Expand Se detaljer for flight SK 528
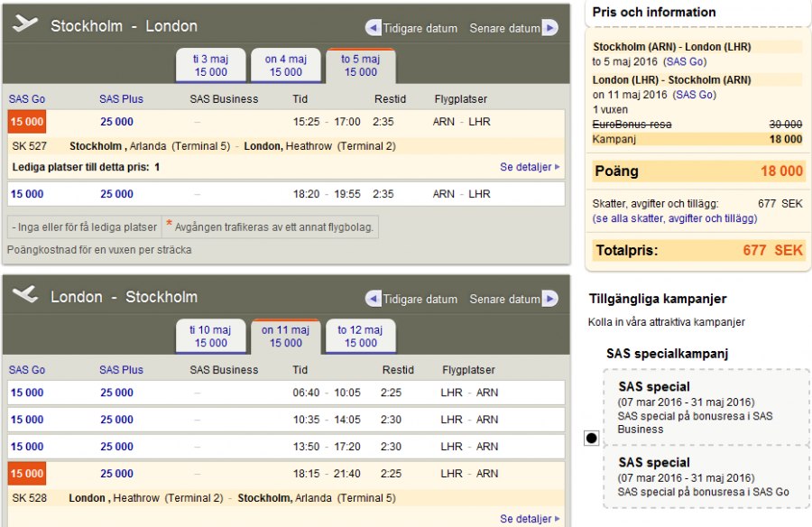 530,519
